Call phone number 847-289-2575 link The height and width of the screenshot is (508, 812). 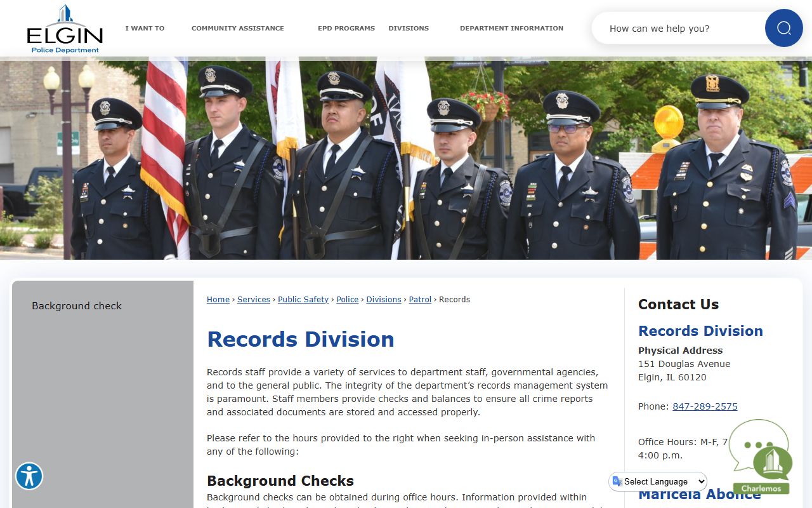click(705, 406)
